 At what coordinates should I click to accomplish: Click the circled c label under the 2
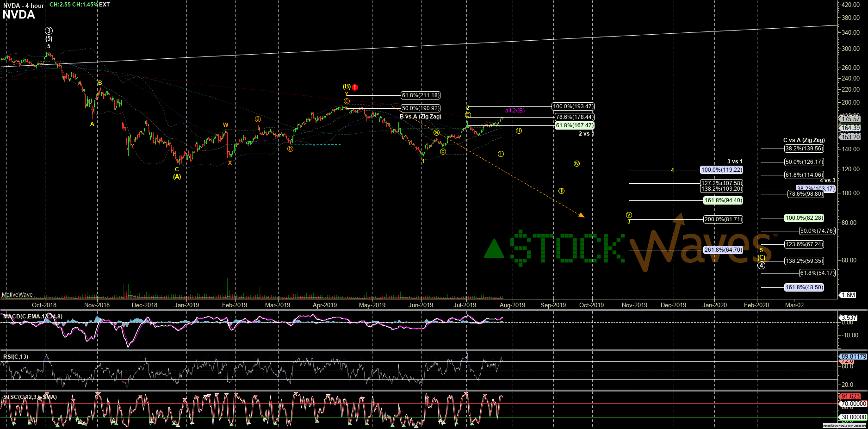pyautogui.click(x=468, y=115)
